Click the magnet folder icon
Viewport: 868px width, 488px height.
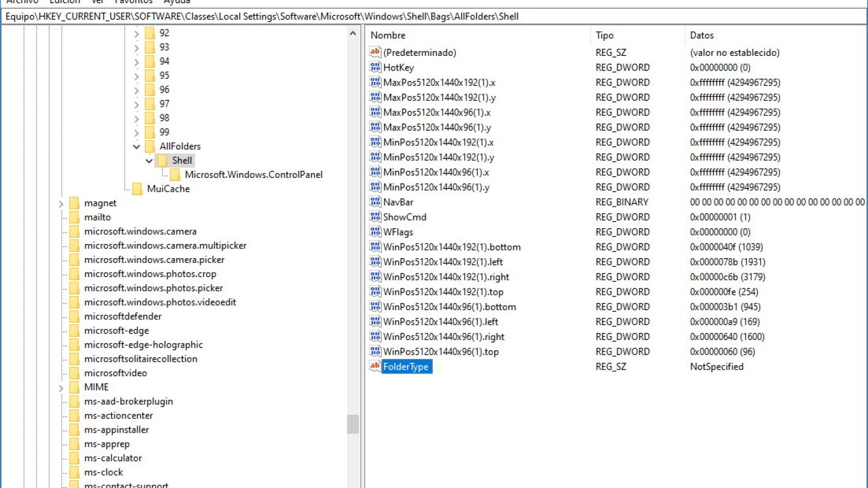pyautogui.click(x=74, y=203)
